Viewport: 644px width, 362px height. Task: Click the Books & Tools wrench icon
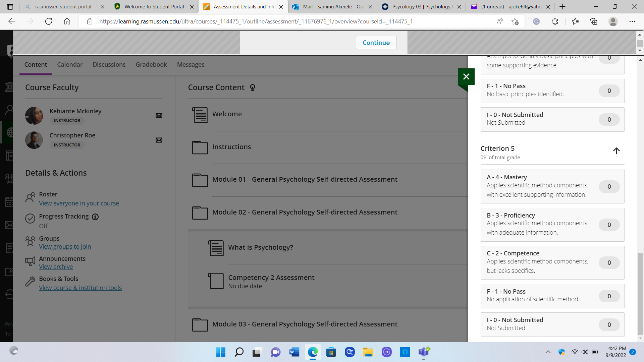30,282
